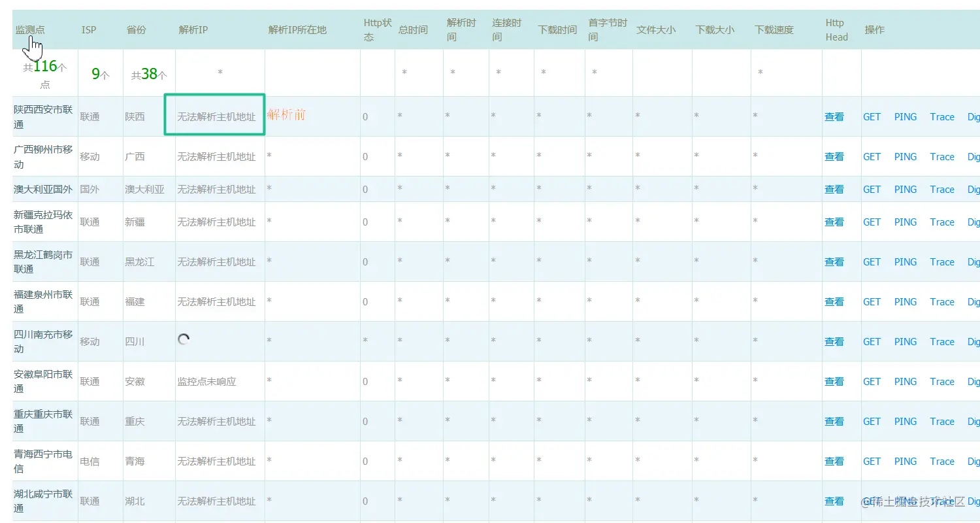Run Trace for 安徽阜阳市联通 row

[942, 382]
